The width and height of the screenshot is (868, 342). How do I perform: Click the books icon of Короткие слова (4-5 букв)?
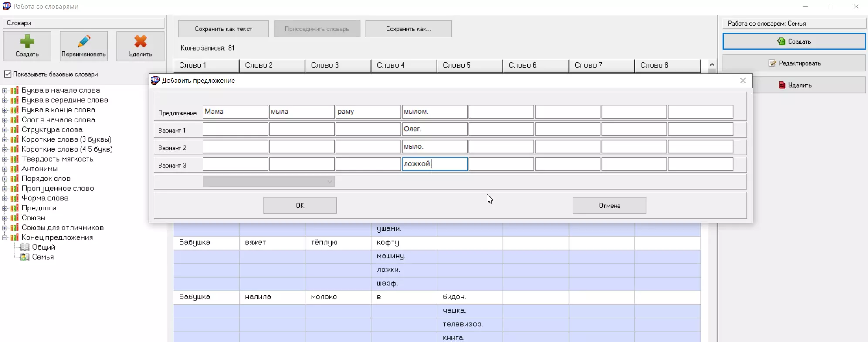(15, 149)
